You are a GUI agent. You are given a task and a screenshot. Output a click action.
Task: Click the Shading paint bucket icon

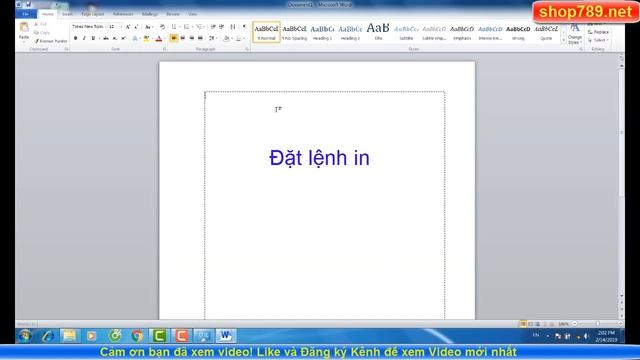(x=227, y=38)
